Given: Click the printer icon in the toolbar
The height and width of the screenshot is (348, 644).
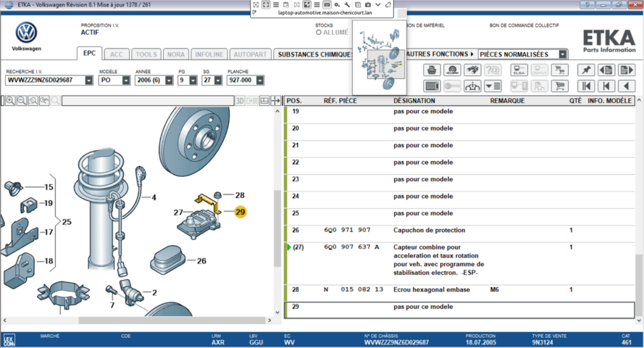Looking at the screenshot, I should click(x=432, y=70).
